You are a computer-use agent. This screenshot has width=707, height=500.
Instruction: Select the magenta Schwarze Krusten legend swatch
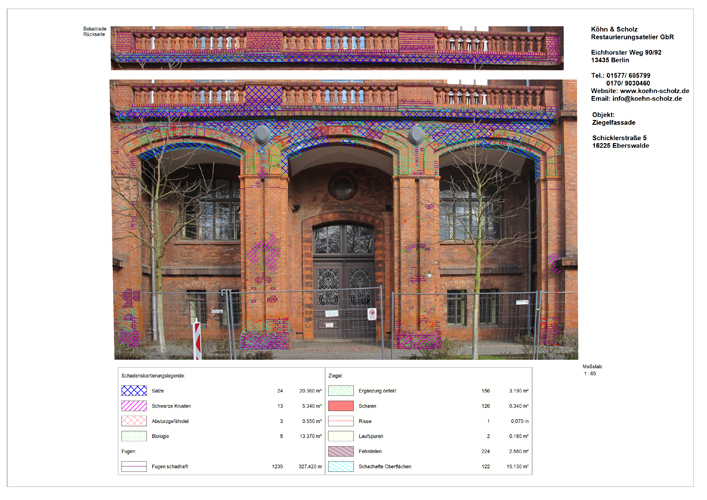pos(133,406)
